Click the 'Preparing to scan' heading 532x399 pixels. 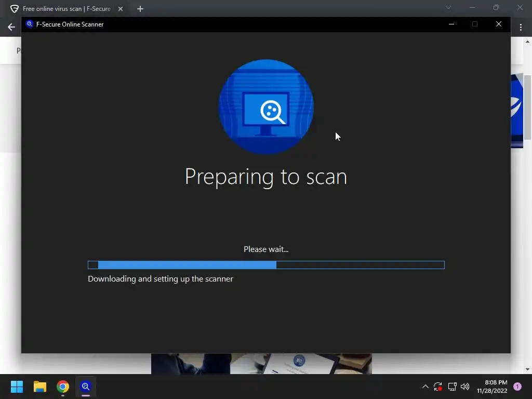[x=266, y=177]
